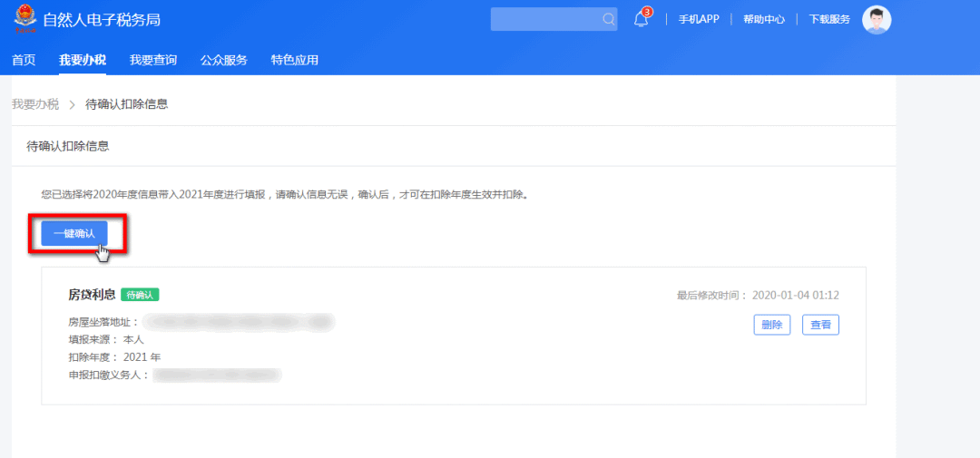The height and width of the screenshot is (458, 980).
Task: Select the 我要办税 tab
Action: point(83,60)
